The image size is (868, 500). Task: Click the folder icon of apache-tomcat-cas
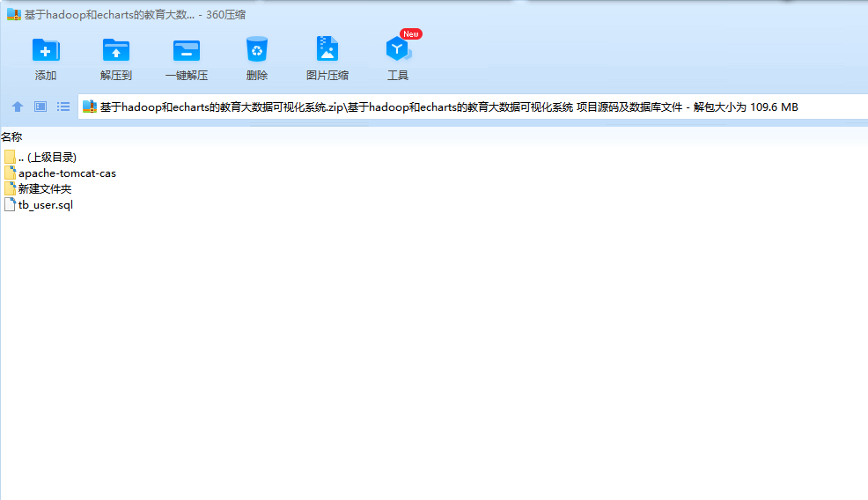pos(10,173)
